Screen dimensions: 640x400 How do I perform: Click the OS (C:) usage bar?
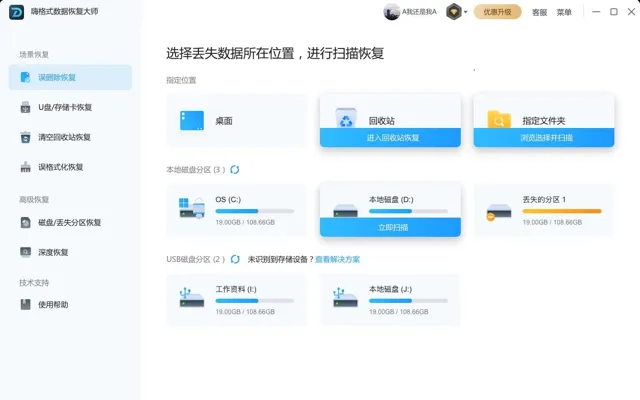pos(255,211)
